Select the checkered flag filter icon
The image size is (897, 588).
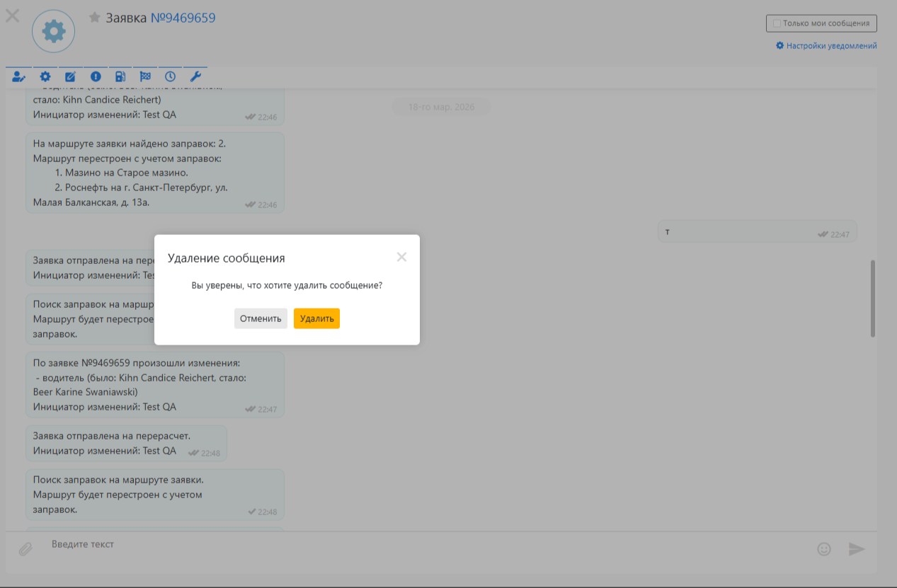[x=145, y=76]
